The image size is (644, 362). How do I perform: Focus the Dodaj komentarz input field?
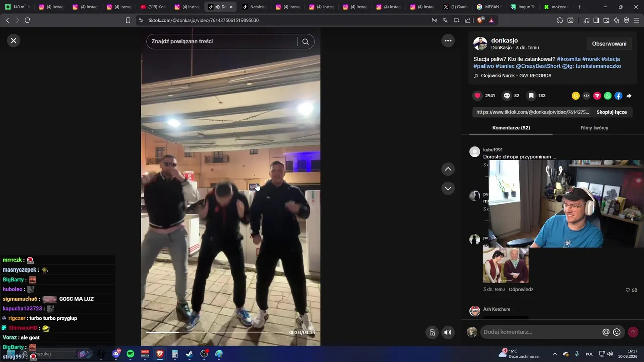click(540, 332)
